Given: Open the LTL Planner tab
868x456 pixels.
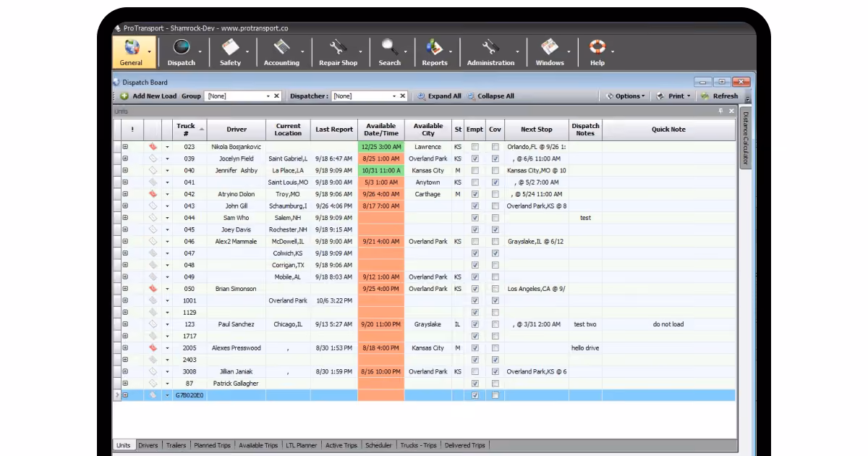Looking at the screenshot, I should point(300,446).
